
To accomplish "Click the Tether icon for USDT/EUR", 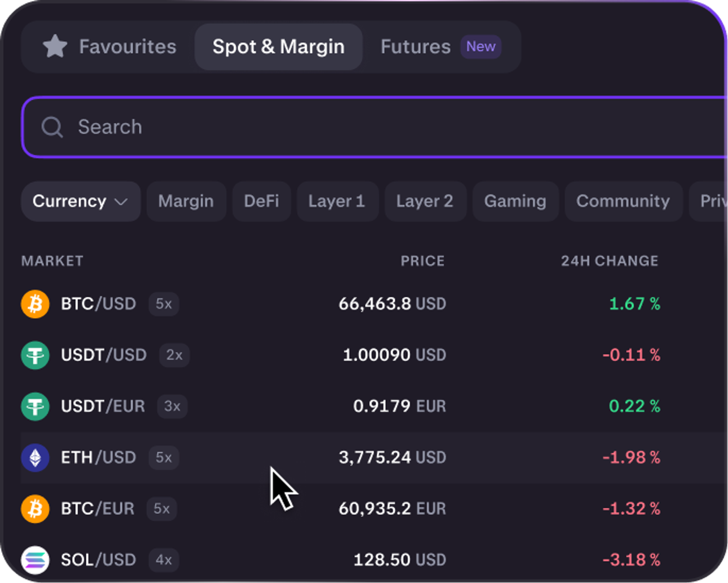I will (x=35, y=406).
